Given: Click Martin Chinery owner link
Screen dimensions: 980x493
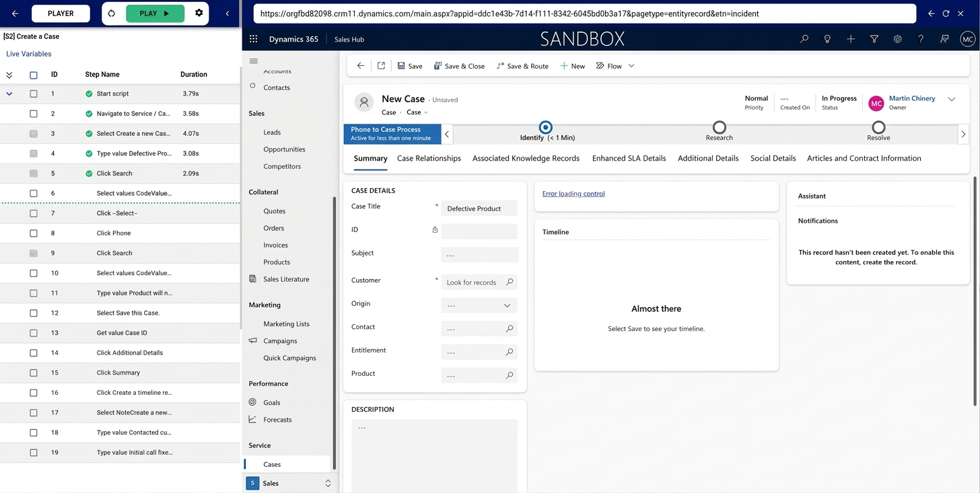Looking at the screenshot, I should point(912,98).
